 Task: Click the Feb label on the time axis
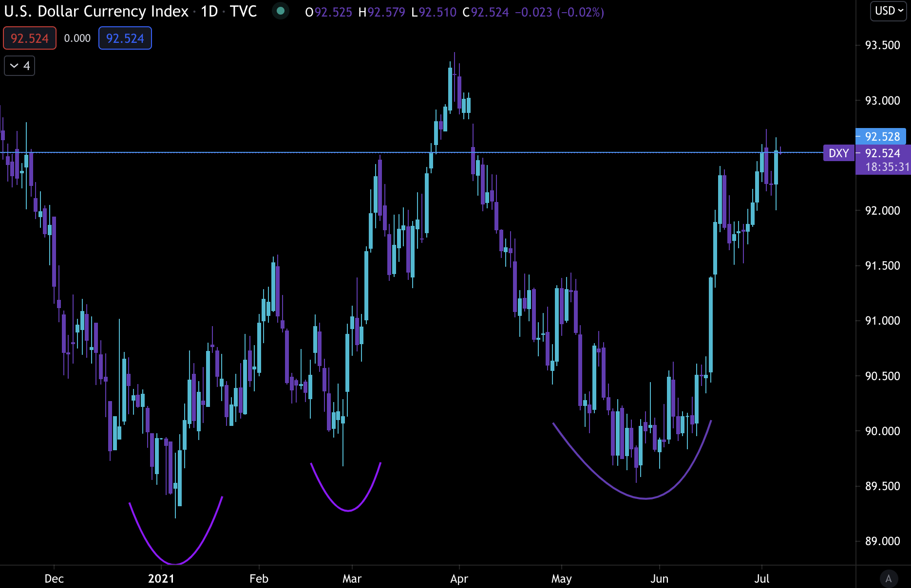(259, 579)
